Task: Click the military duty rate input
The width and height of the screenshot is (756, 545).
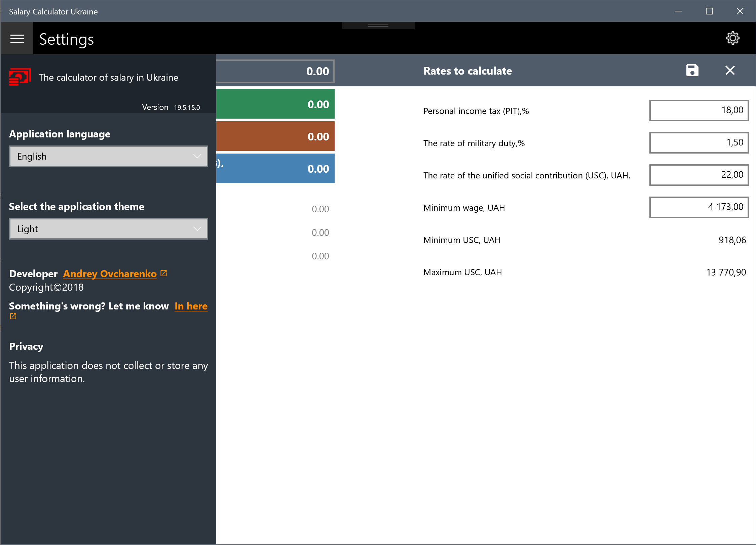Action: (698, 142)
